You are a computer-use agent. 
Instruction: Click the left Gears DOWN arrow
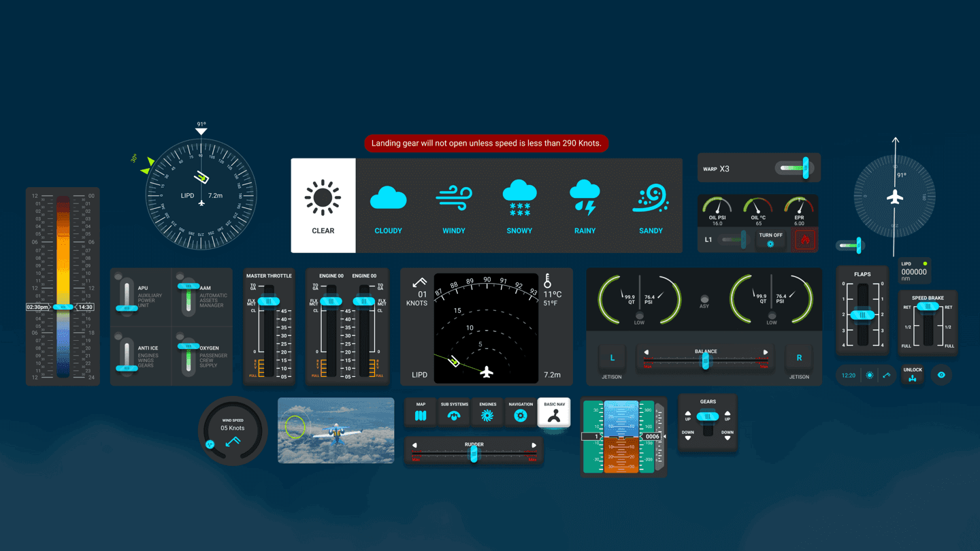click(x=688, y=437)
